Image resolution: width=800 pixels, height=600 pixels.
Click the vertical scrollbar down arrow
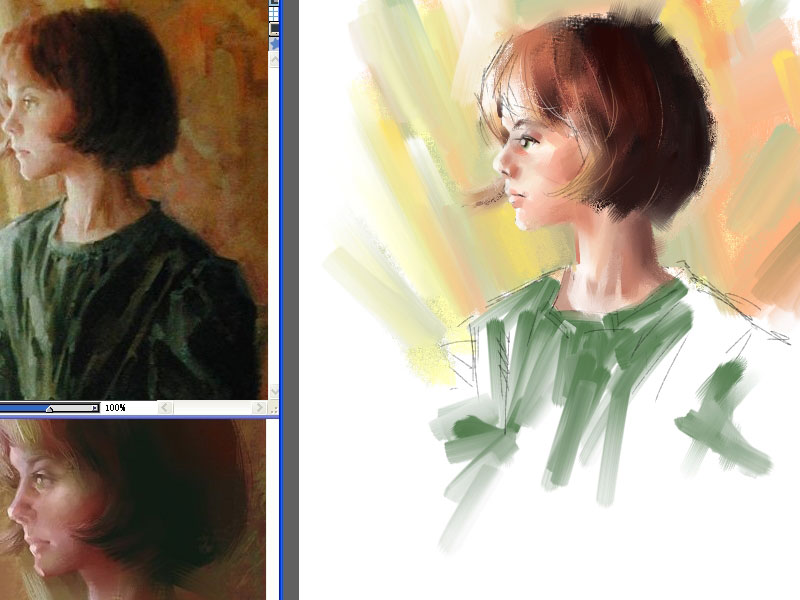click(274, 391)
